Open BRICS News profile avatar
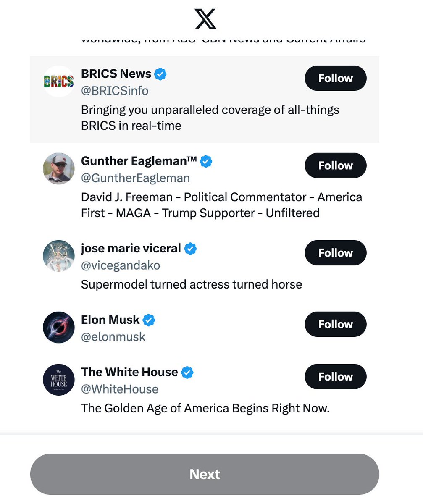The height and width of the screenshot is (504, 423). click(59, 81)
